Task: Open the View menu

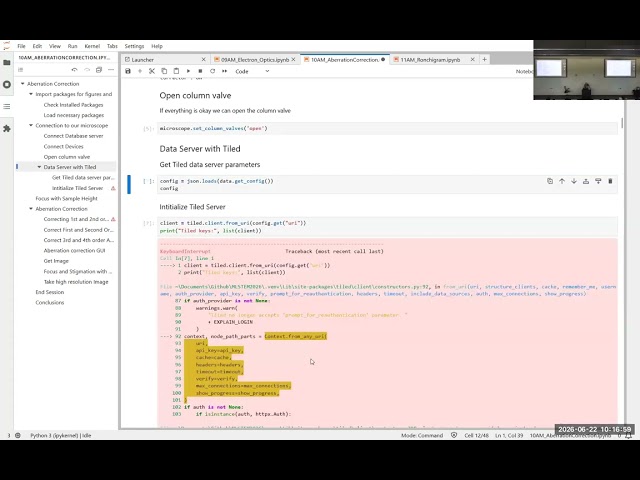Action: 55,46
